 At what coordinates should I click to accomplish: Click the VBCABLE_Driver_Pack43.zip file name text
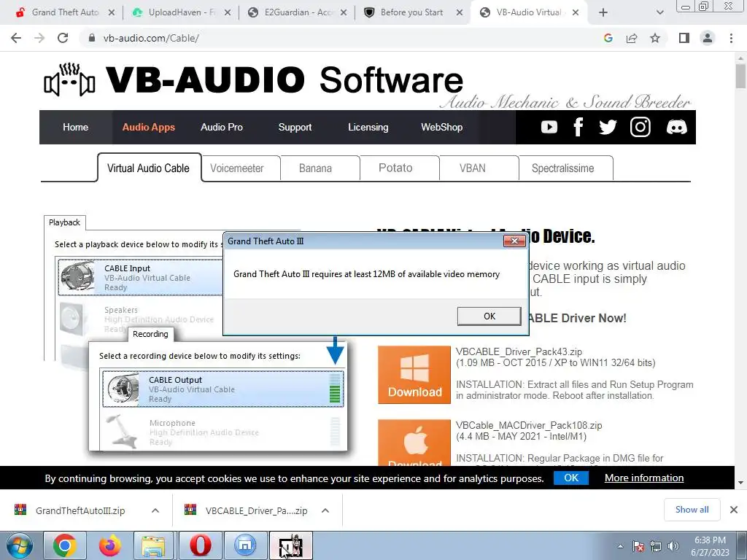pos(519,351)
